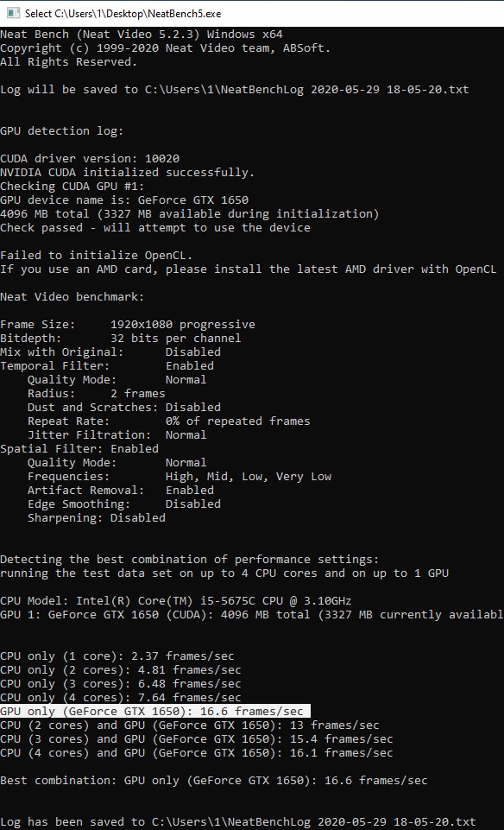
Task: Click 'CPU only (2 cores): 4.81 frames/sec'
Action: click(121, 669)
